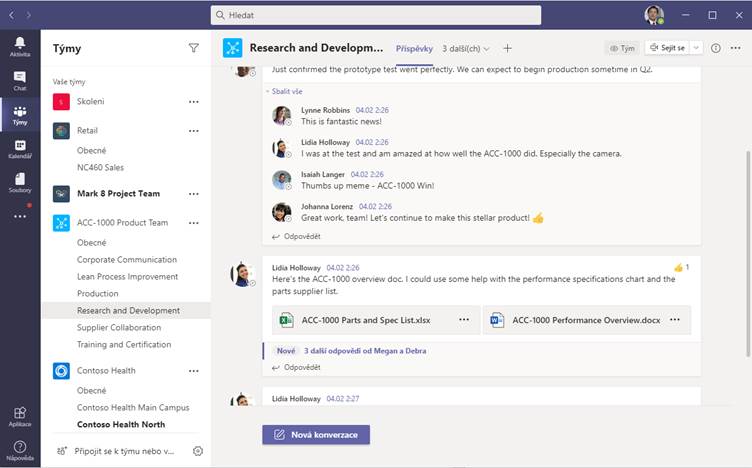The image size is (752, 468).
Task: Open Chat in the left rail
Action: pyautogui.click(x=20, y=81)
